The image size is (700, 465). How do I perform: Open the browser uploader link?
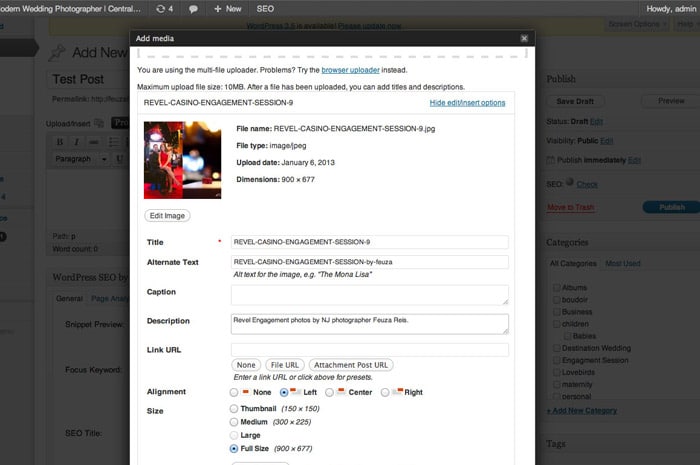point(350,70)
